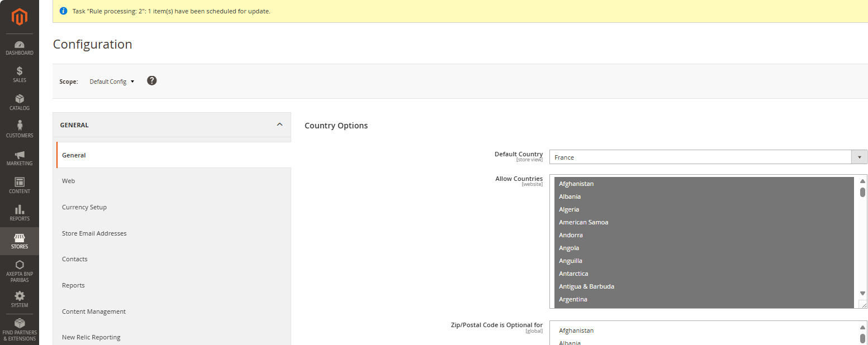Screen dimensions: 868x345
Task: Open Store Email Addresses settings
Action: pyautogui.click(x=94, y=233)
